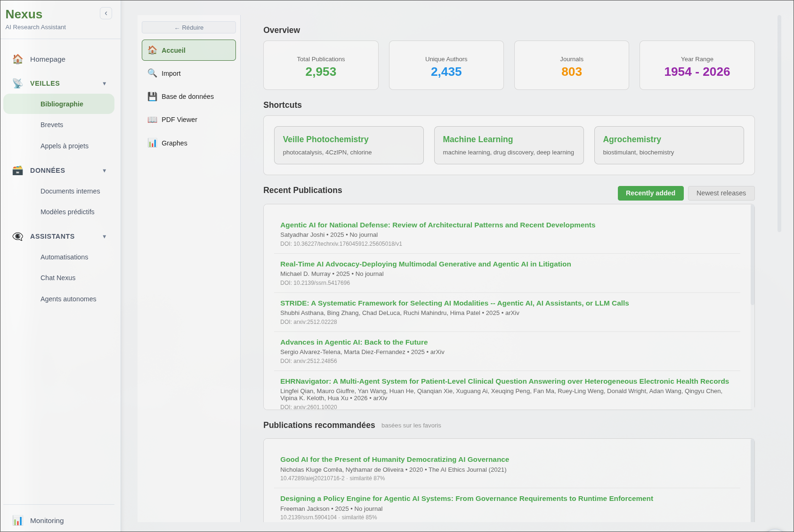The width and height of the screenshot is (794, 532).
Task: Click the Year Range card
Action: [x=697, y=65]
